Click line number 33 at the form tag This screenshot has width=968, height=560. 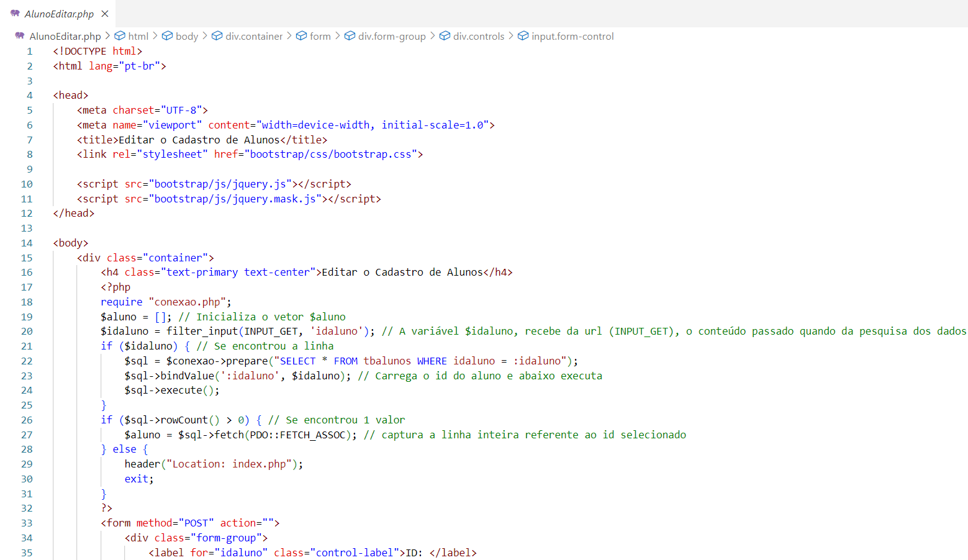pos(27,523)
